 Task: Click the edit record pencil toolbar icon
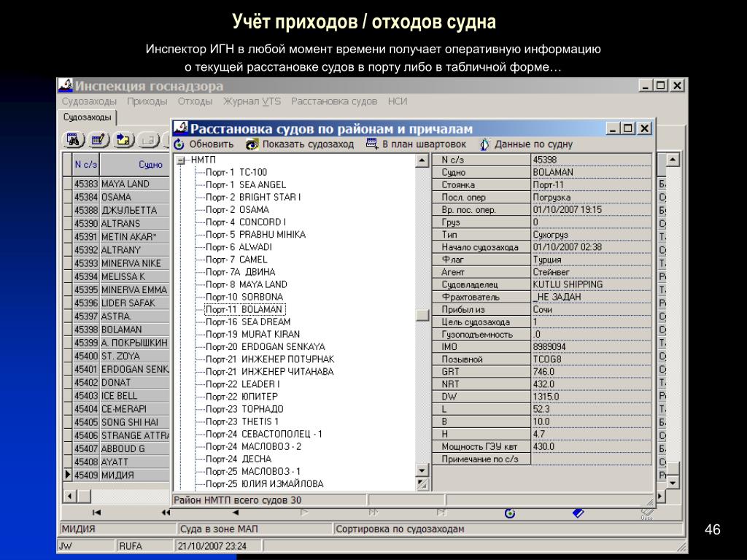(98, 140)
